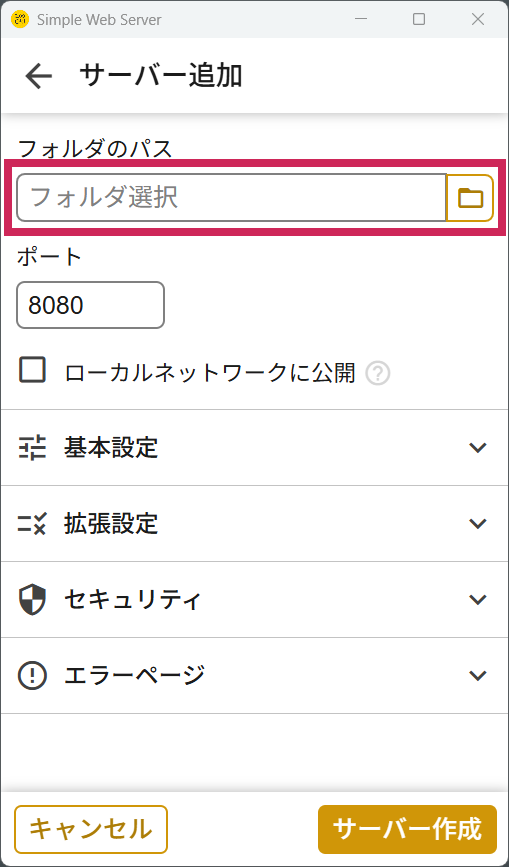Screen dimensions: 509x867
Task: Maximize the Simple Web Server window
Action: [x=419, y=19]
